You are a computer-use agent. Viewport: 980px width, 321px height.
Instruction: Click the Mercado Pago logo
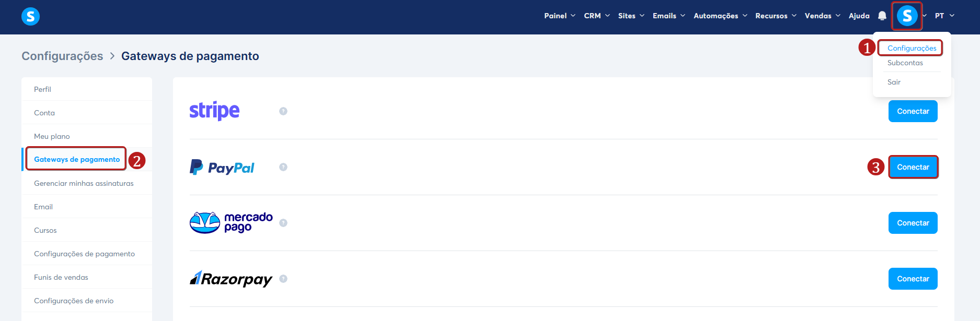tap(231, 223)
